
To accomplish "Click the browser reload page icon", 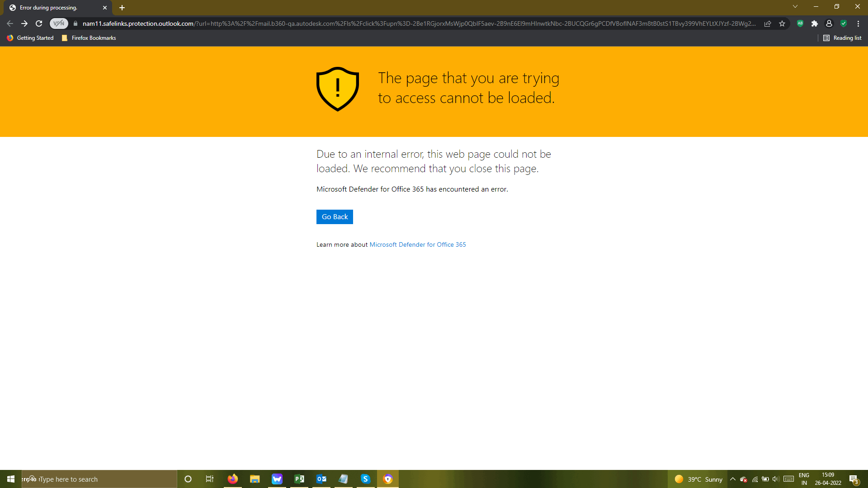I will point(39,23).
